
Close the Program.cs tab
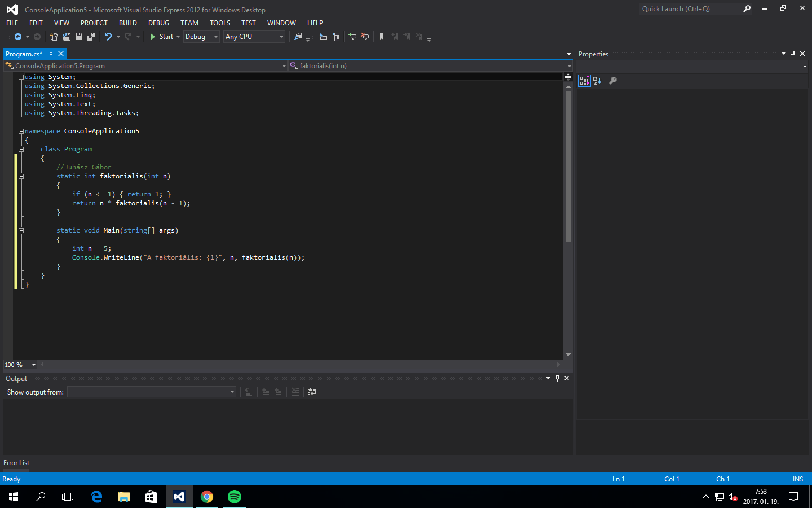coord(61,54)
